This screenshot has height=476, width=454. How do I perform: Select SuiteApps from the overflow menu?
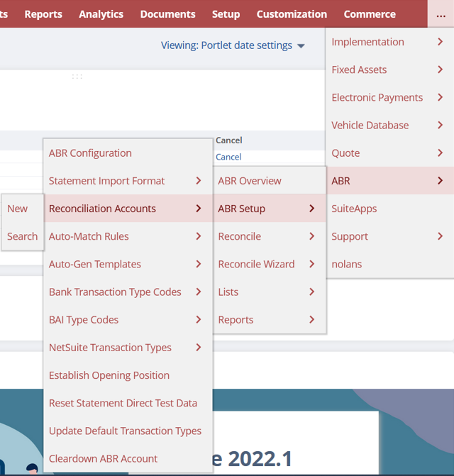pyautogui.click(x=354, y=209)
